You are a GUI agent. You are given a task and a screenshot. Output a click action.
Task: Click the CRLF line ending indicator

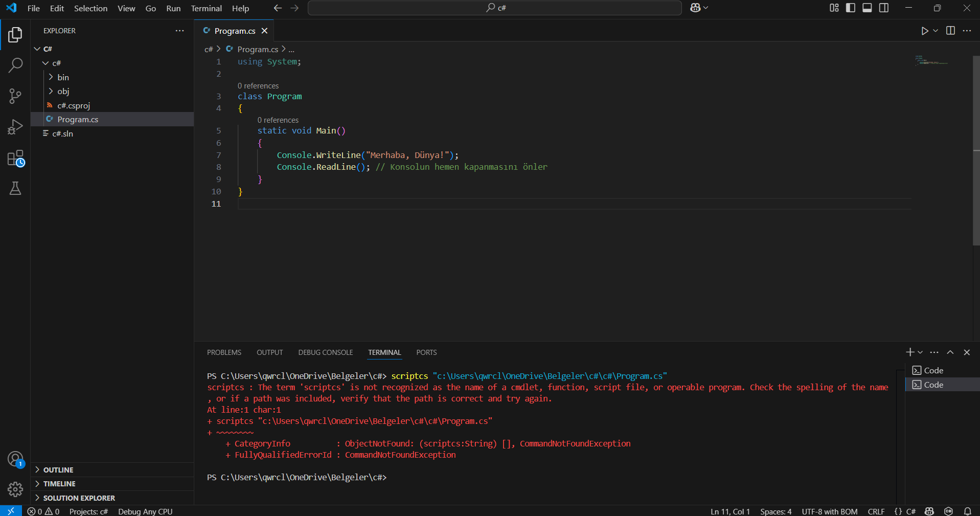coord(876,511)
